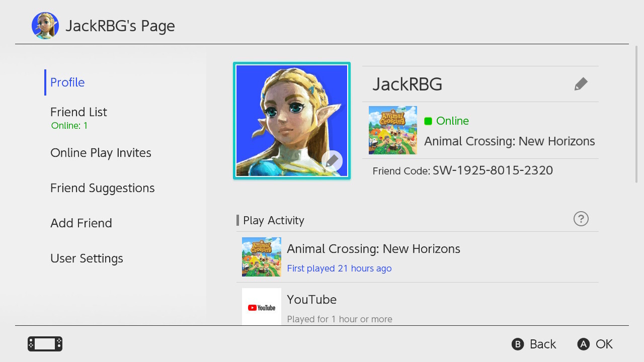Select the Profile menu item
Screen dimensions: 644x362
67,82
